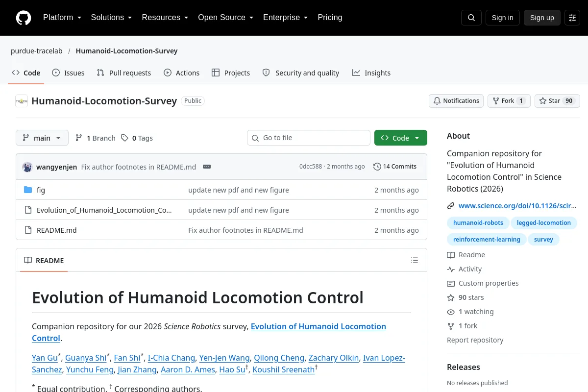Switch to the Issues tab
The width and height of the screenshot is (588, 392).
coord(68,73)
